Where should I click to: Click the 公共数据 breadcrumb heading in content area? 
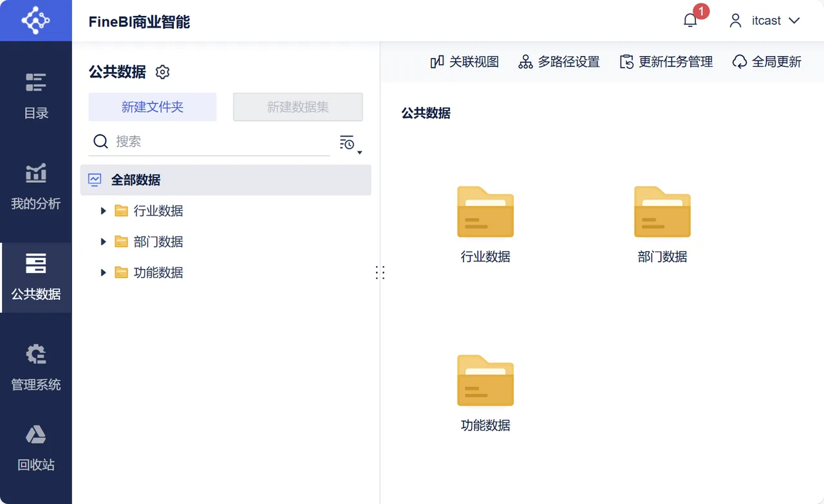[x=426, y=113]
